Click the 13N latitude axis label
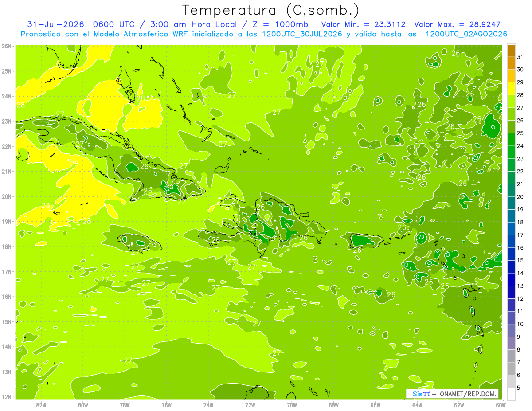The width and height of the screenshot is (532, 411). point(7,372)
